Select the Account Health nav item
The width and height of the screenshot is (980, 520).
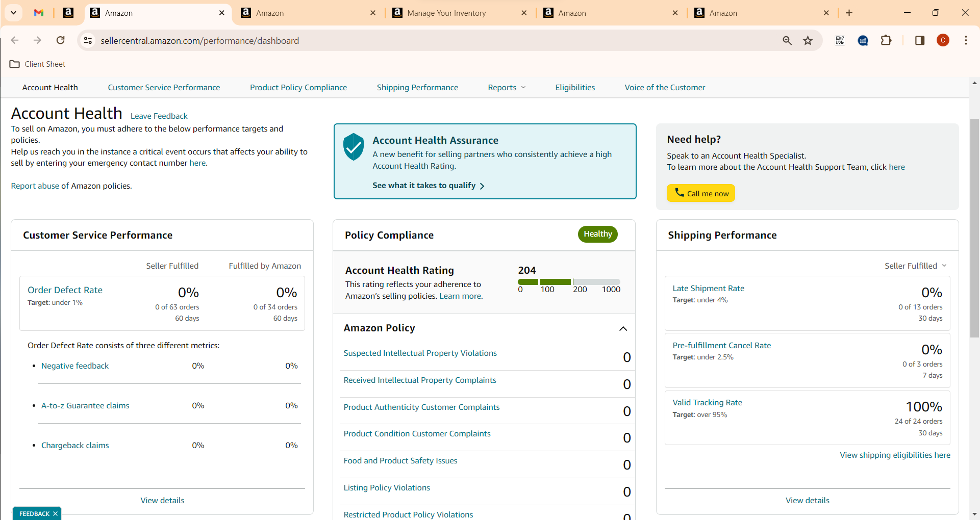tap(50, 88)
